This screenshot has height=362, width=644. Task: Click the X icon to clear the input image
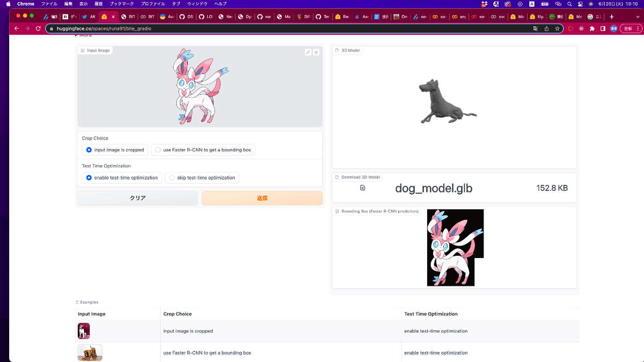(316, 52)
